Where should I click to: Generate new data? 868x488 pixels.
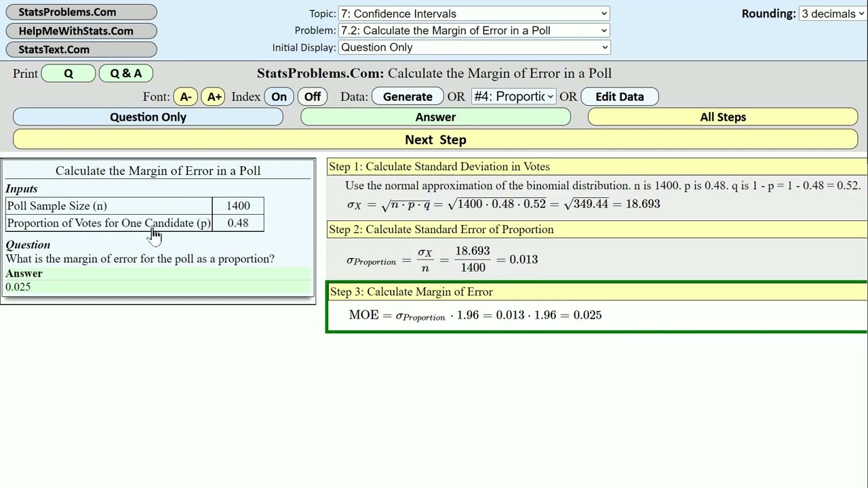pos(408,96)
